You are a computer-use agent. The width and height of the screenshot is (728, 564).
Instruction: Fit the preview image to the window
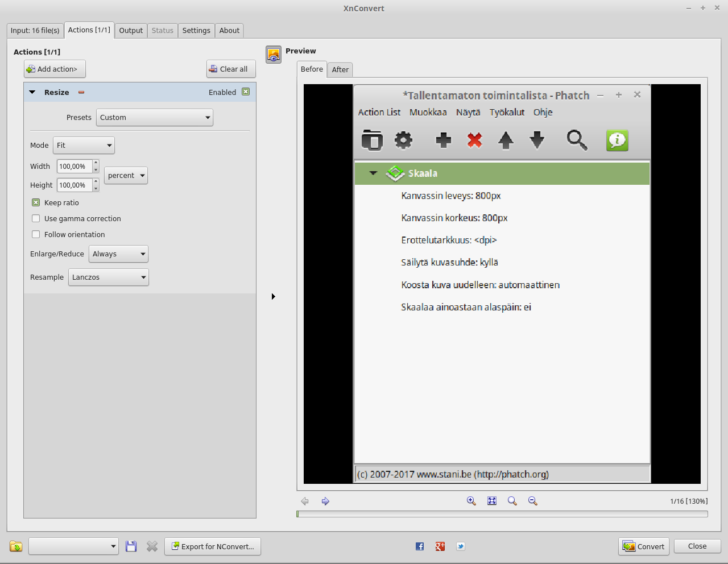[x=492, y=501]
